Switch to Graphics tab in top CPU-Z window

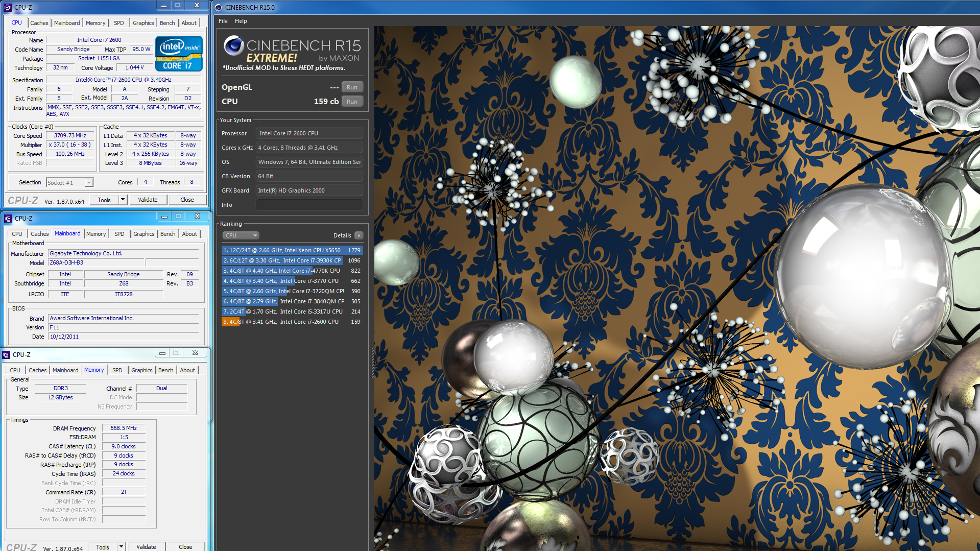pos(144,23)
